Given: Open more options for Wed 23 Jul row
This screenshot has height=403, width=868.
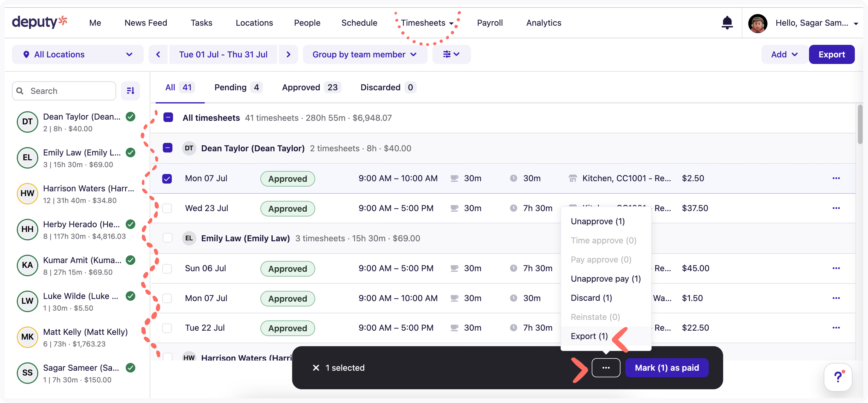Looking at the screenshot, I should point(836,208).
